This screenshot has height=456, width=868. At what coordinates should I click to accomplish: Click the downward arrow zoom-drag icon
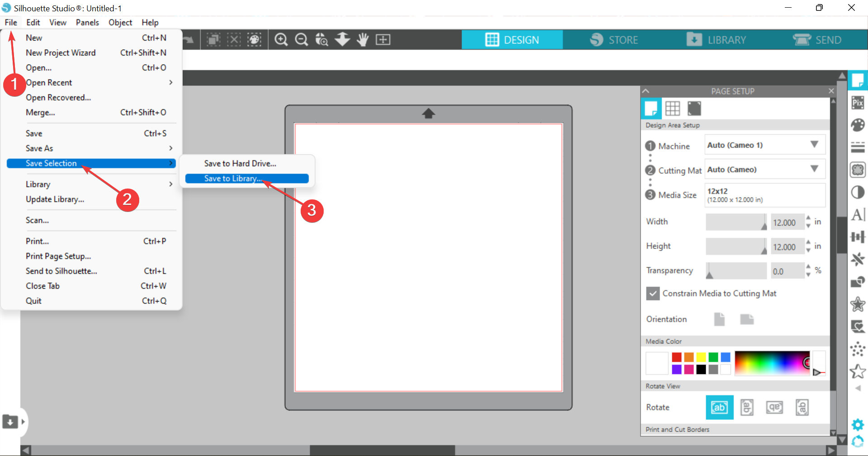[342, 40]
